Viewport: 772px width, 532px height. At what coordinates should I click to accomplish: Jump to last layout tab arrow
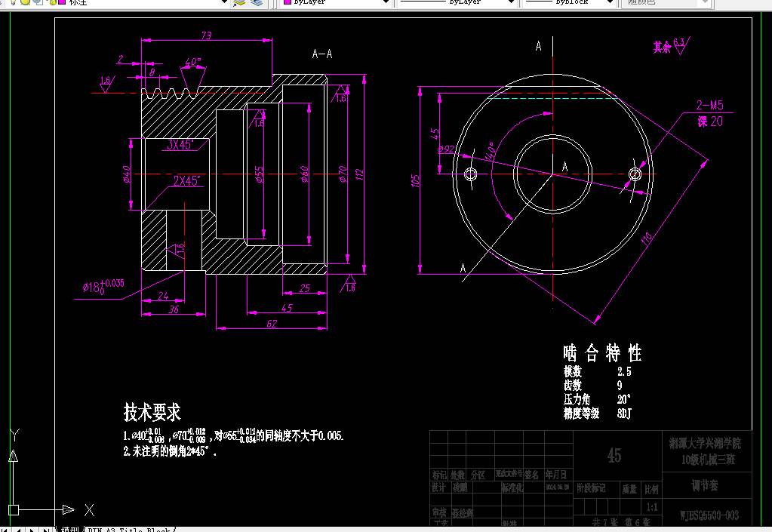coord(46,530)
